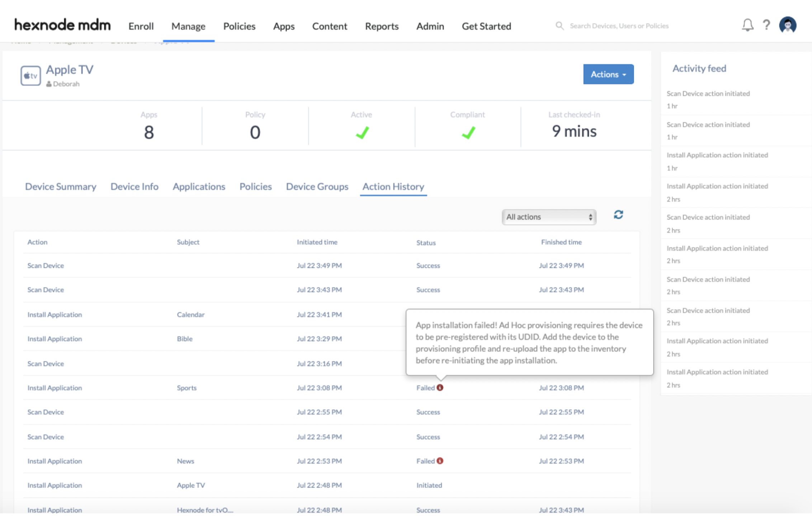Click the Policy count 0
Image resolution: width=812 pixels, height=516 pixels.
click(x=255, y=132)
